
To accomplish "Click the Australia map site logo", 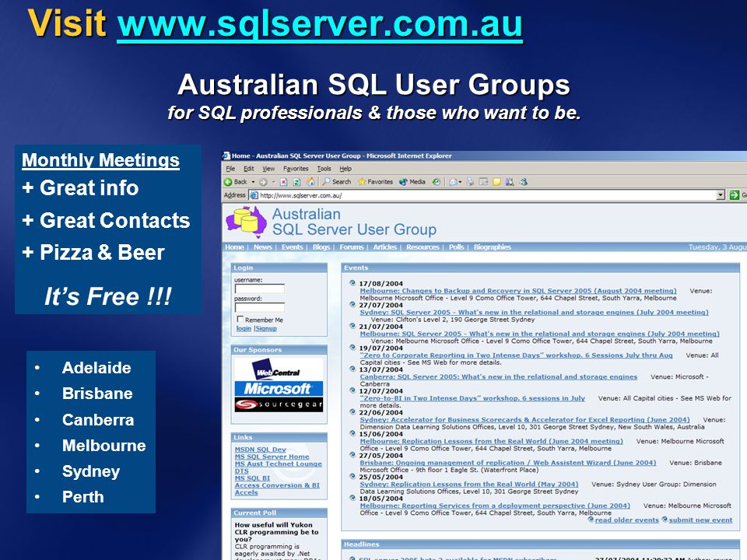I will click(x=246, y=222).
